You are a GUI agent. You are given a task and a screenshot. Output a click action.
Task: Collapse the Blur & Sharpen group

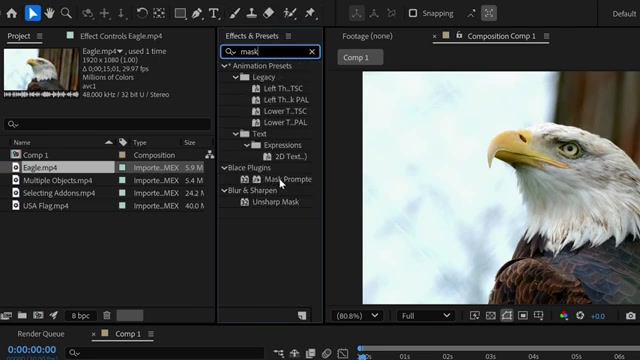pyautogui.click(x=224, y=191)
